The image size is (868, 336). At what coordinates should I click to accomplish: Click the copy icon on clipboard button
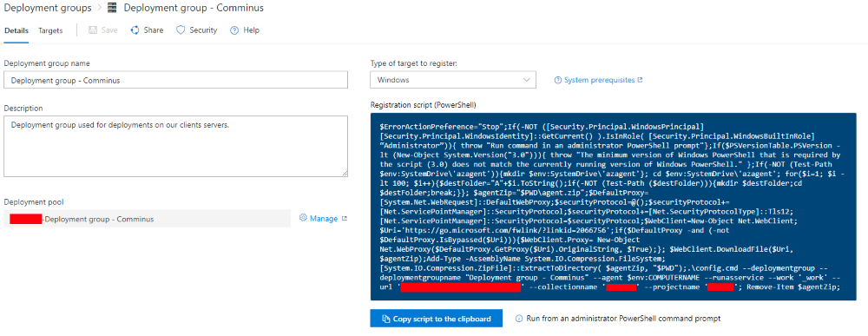(386, 319)
